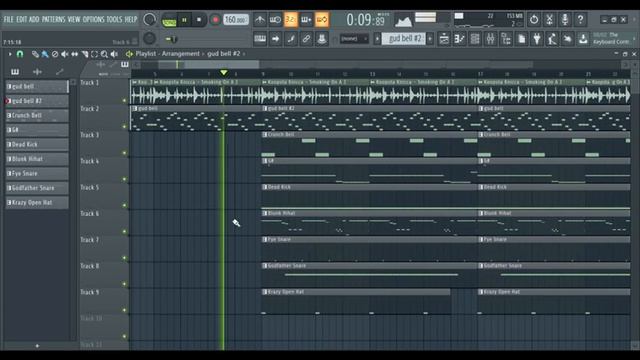Click the arrow left of pattern selector

coord(378,39)
